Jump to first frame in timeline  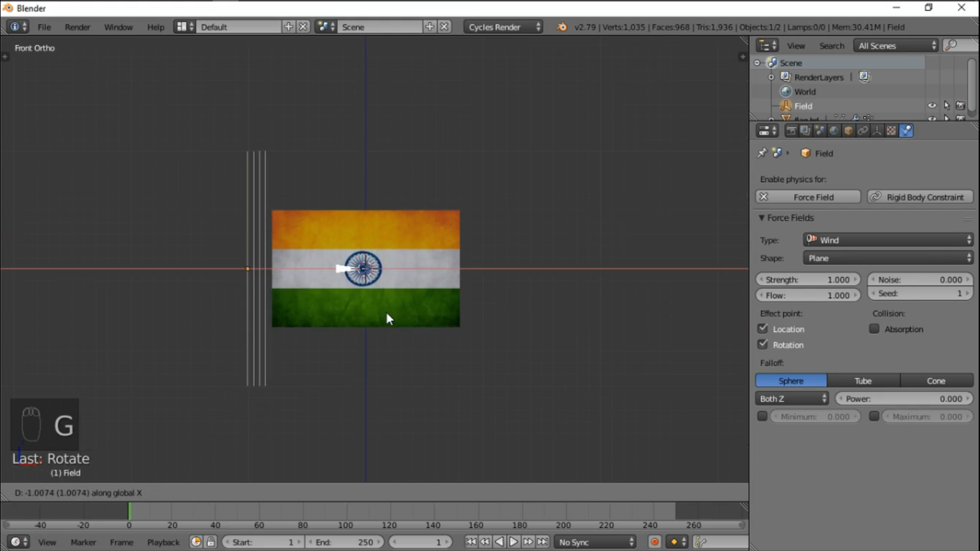tap(471, 542)
